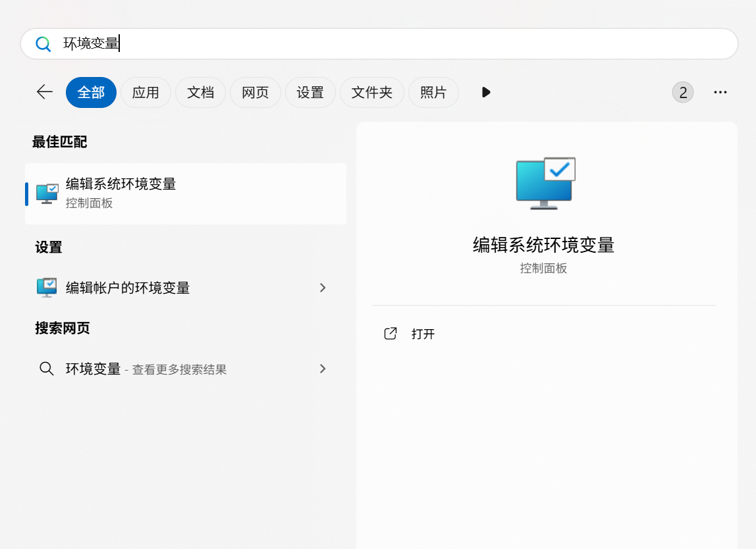Switch to the 文档 filter tab
Image resolution: width=756 pixels, height=549 pixels.
[201, 92]
